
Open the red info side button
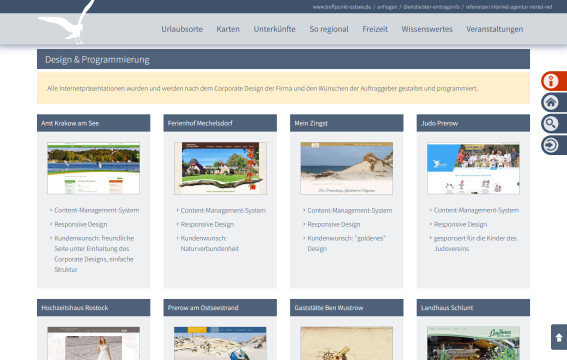pyautogui.click(x=554, y=81)
